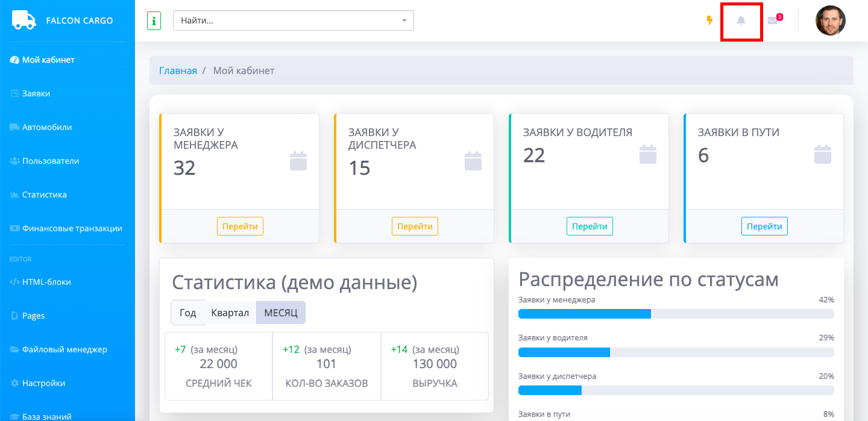Select the МЕСЯЦ statistics period
This screenshot has height=421, width=868.
(281, 313)
